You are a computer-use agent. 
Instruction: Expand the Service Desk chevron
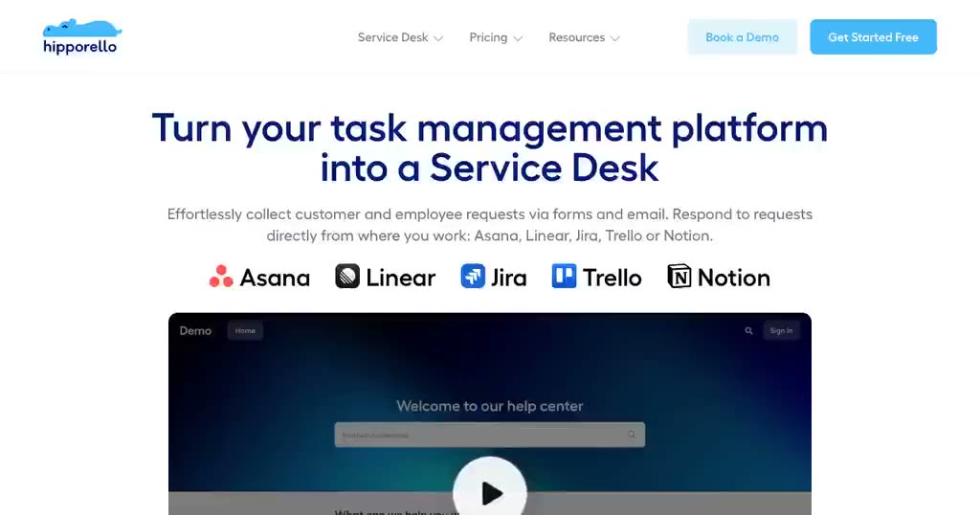438,38
